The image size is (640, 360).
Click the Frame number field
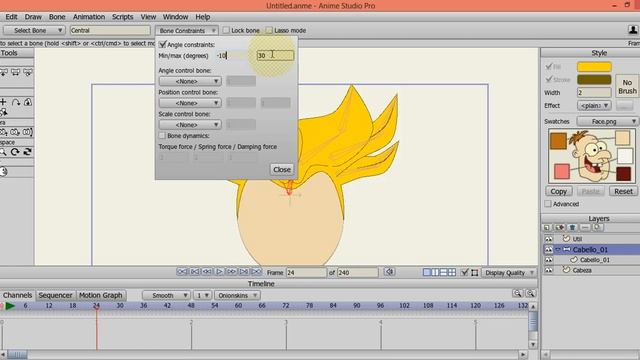coord(306,273)
